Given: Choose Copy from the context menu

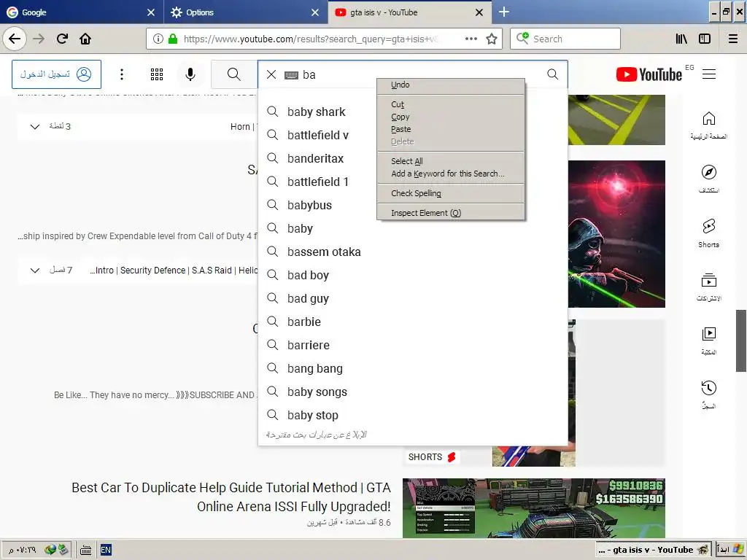Looking at the screenshot, I should click(x=451, y=117).
